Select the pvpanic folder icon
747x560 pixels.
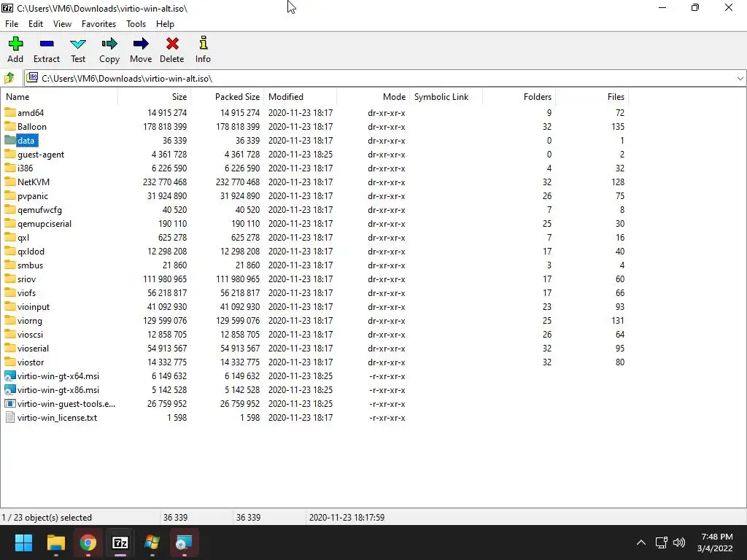pos(10,195)
